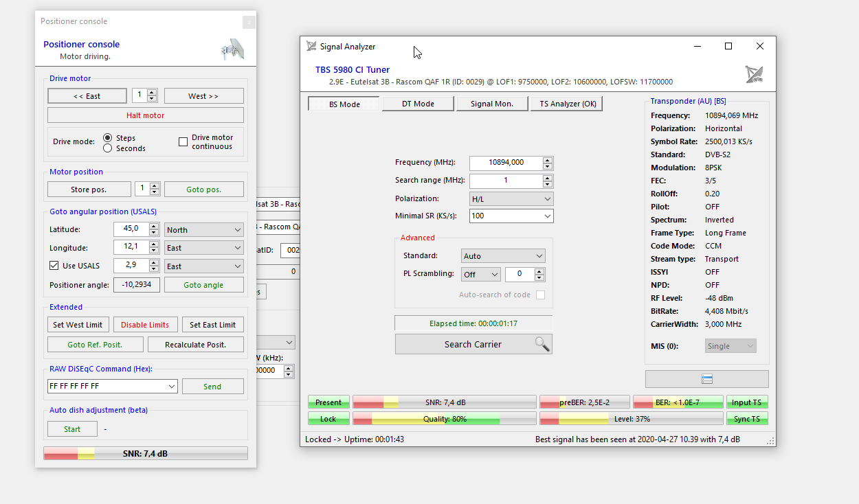This screenshot has height=504, width=859.
Task: Switch to TS Analyzer (OK) tab
Action: 566,104
